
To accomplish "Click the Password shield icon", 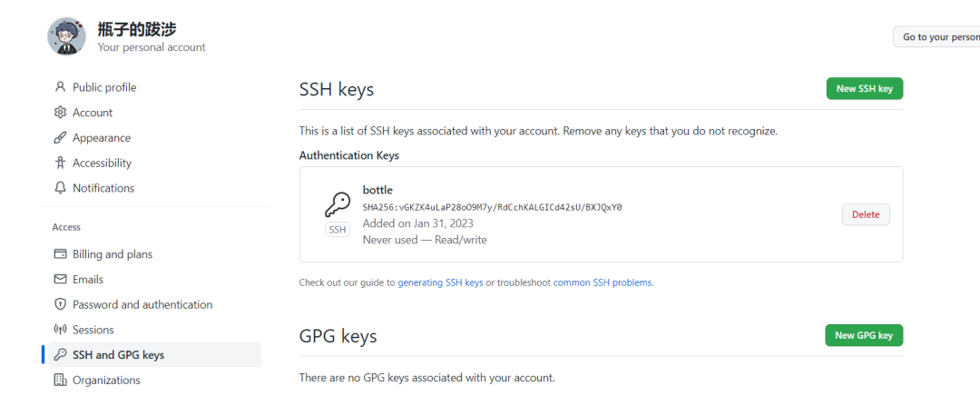I will [61, 304].
